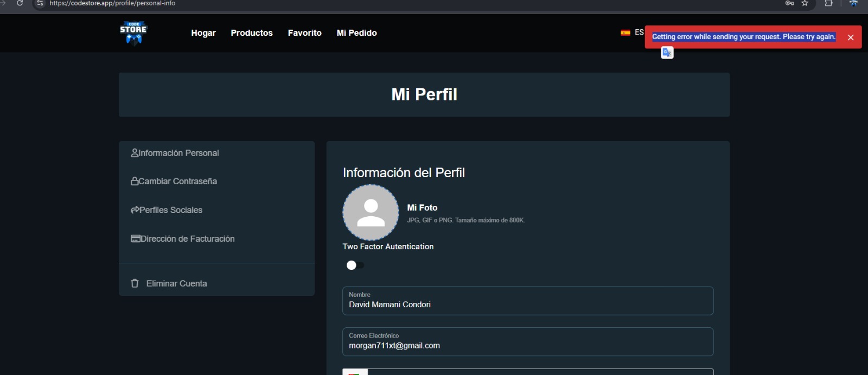Reload the page
Screen dimensions: 868x375
pos(20,3)
